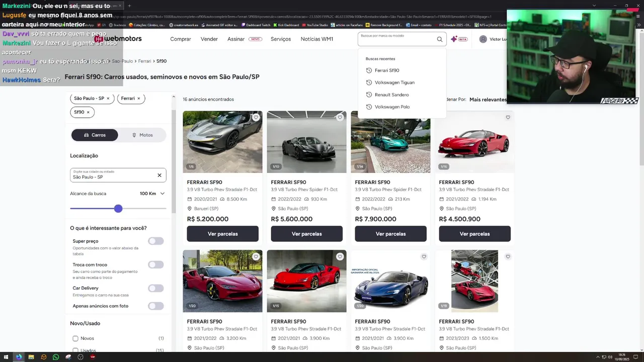Image resolution: width=644 pixels, height=362 pixels.
Task: Click the search magnifier icon in the header
Action: pos(439,39)
